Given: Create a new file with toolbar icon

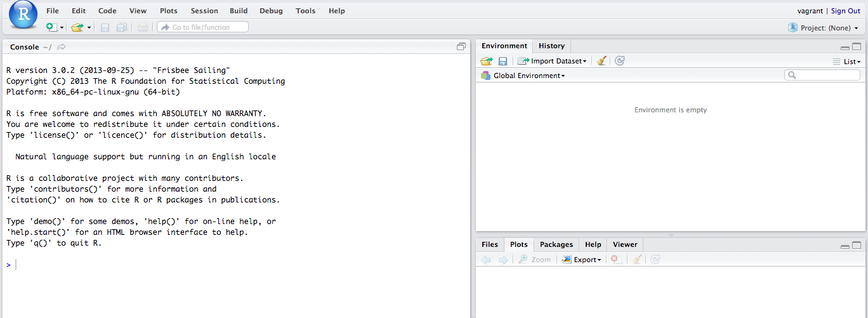Looking at the screenshot, I should (x=51, y=27).
